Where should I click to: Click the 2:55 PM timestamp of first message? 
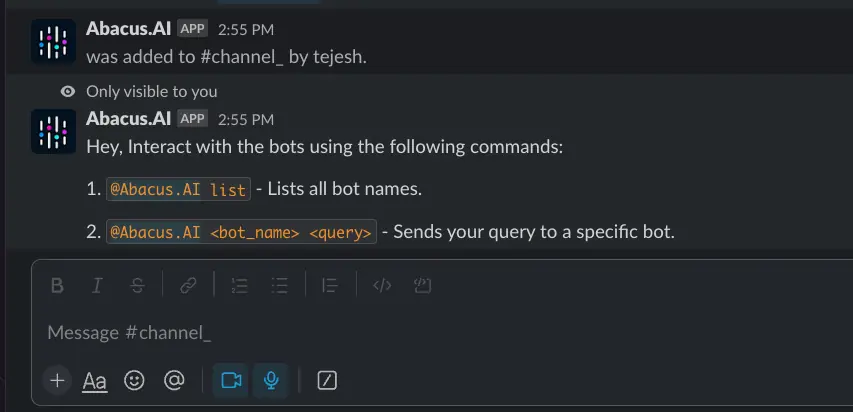pyautogui.click(x=246, y=30)
